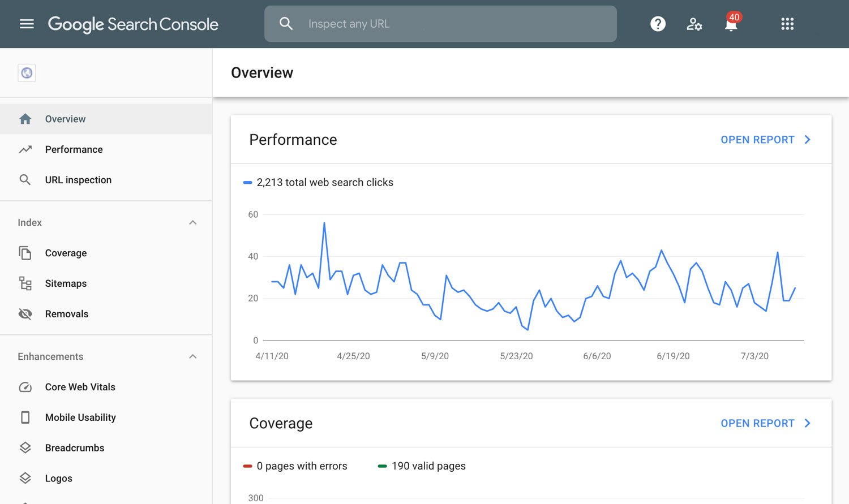This screenshot has width=849, height=504.
Task: Click the Performance card heading
Action: click(x=293, y=140)
